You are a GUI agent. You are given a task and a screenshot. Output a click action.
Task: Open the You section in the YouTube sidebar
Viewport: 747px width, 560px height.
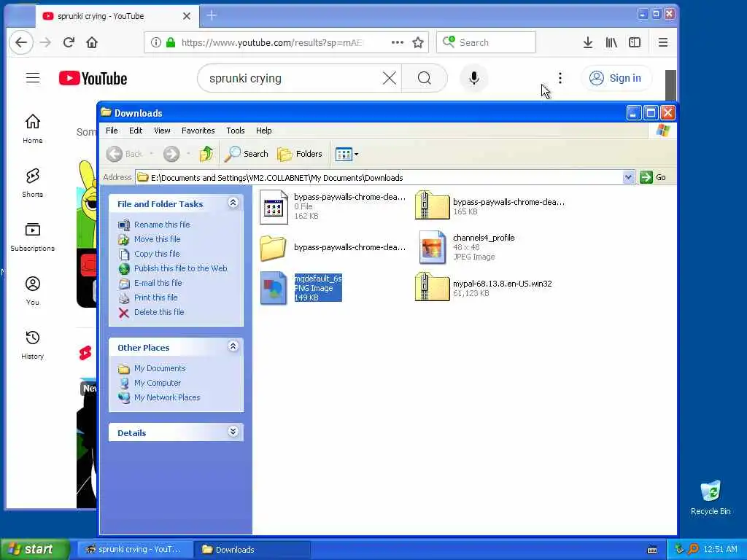click(32, 291)
